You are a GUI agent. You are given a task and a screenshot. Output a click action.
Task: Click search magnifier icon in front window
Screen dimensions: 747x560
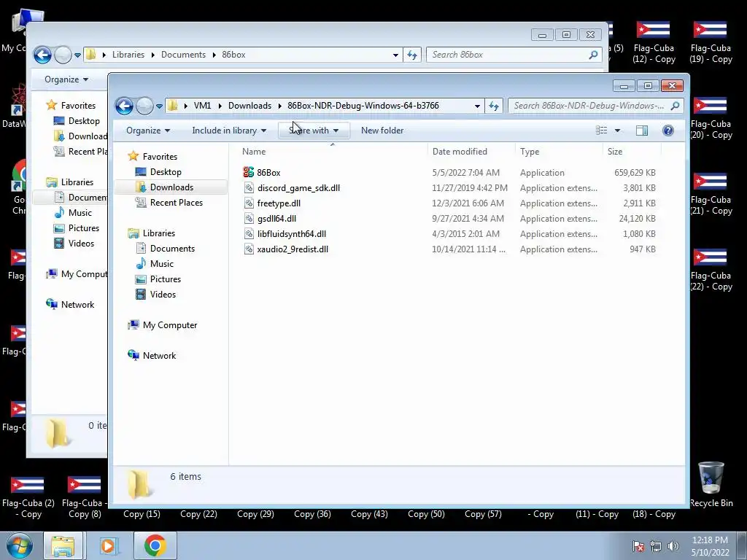[x=675, y=106]
